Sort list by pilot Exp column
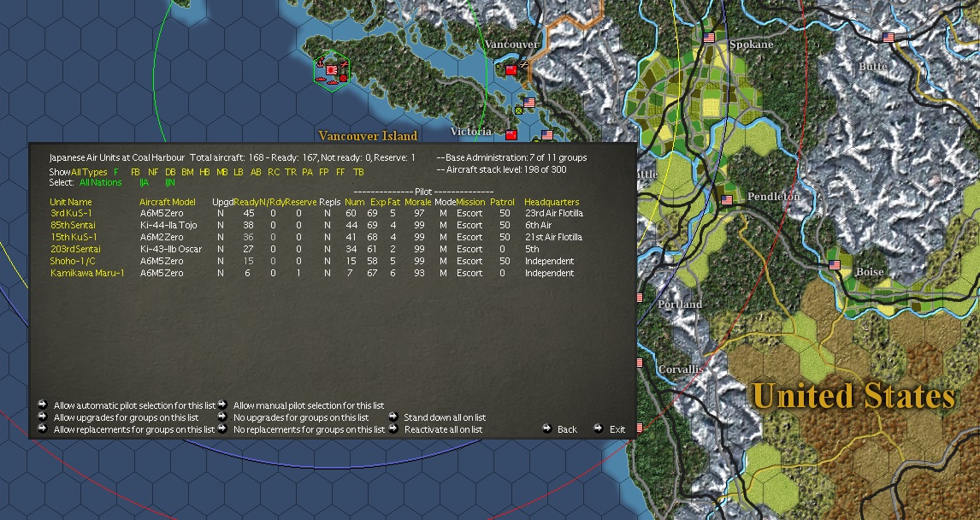 coord(377,202)
